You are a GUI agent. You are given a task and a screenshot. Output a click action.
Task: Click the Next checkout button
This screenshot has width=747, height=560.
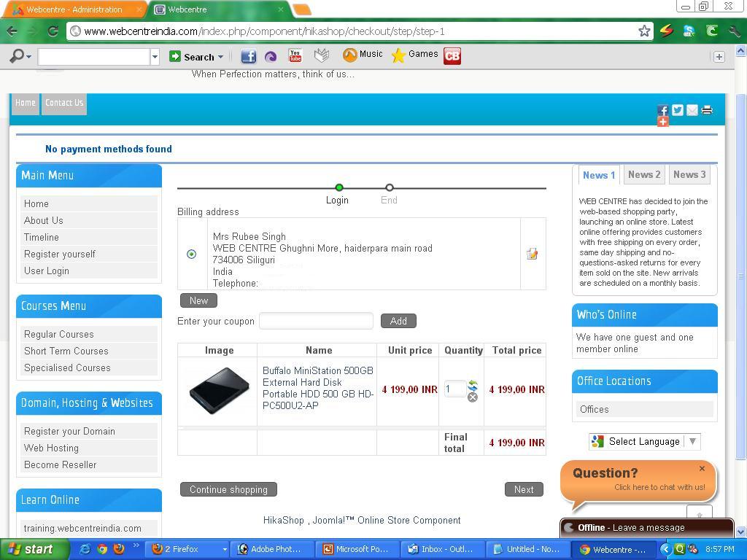coord(524,489)
